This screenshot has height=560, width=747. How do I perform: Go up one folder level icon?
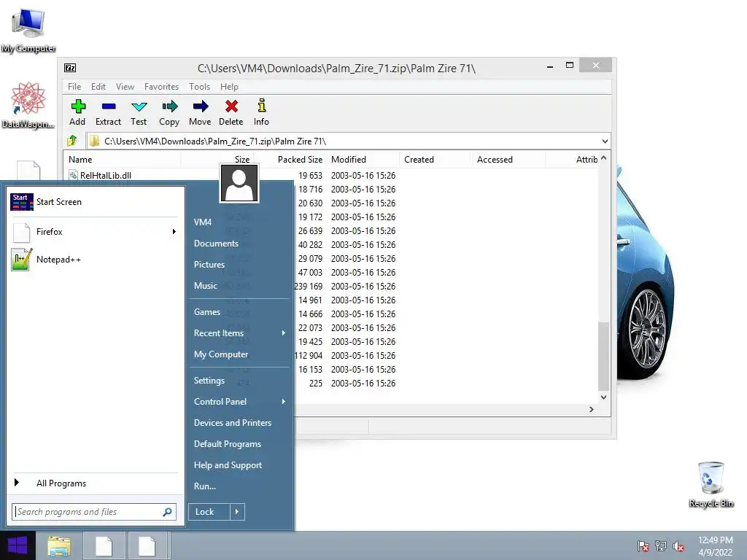tap(72, 141)
